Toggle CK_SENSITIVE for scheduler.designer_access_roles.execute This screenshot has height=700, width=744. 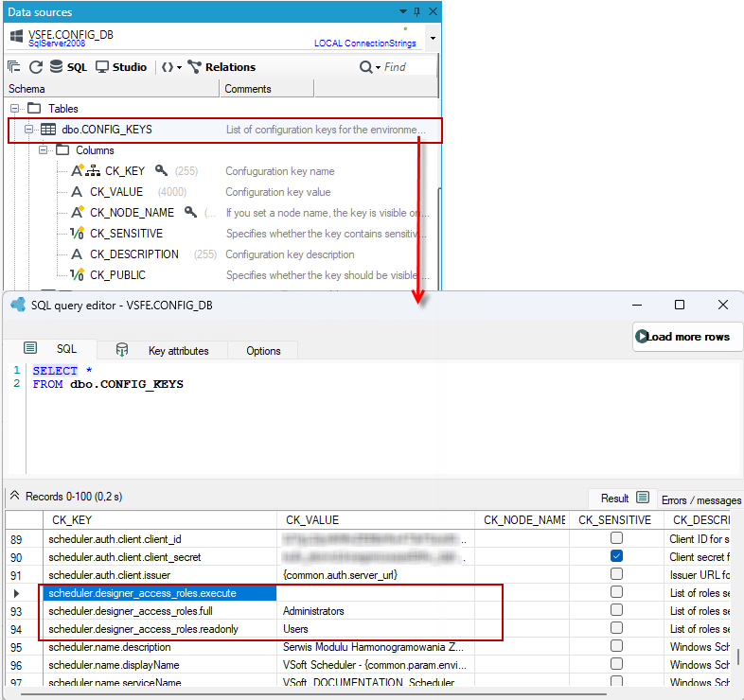(x=616, y=592)
